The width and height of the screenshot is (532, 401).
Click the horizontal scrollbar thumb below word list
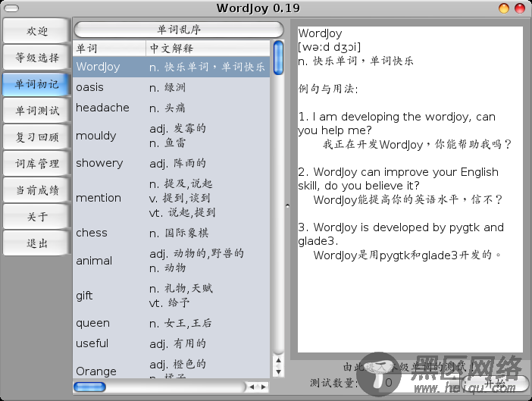89,387
